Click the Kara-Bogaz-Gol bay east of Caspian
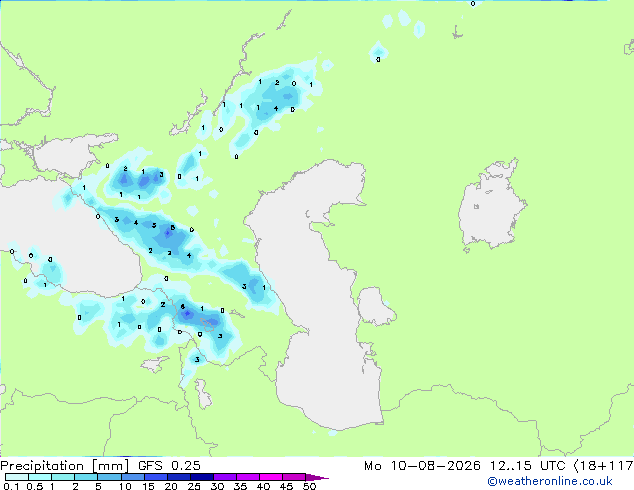The width and height of the screenshot is (634, 490). [375, 306]
